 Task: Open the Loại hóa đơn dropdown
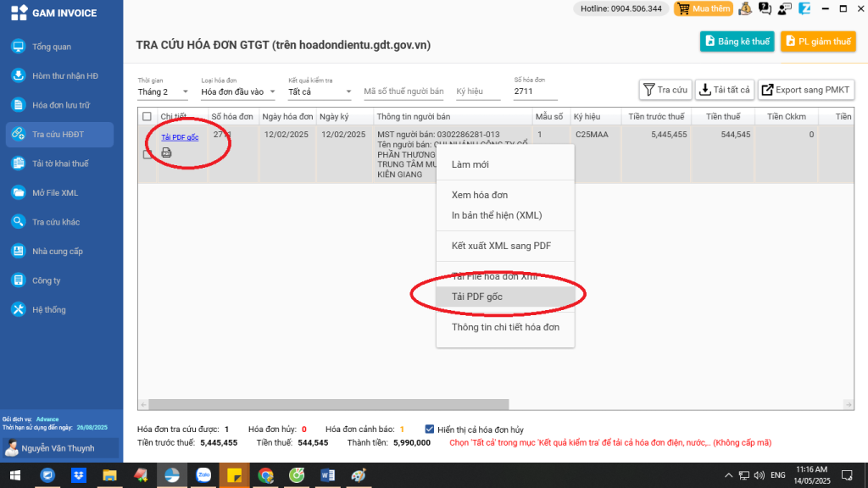coord(238,91)
